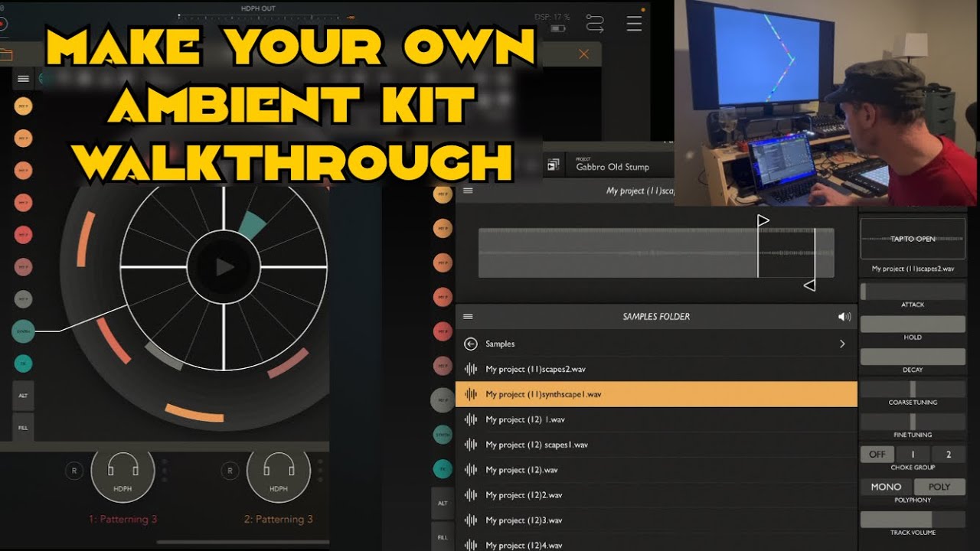Open the left track list hamburger menu
Screen dimensions: 980x551
(x=23, y=78)
